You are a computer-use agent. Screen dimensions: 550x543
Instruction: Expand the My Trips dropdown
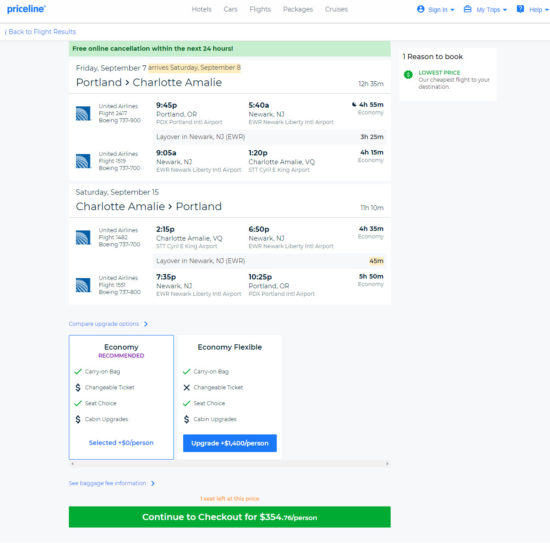click(491, 10)
